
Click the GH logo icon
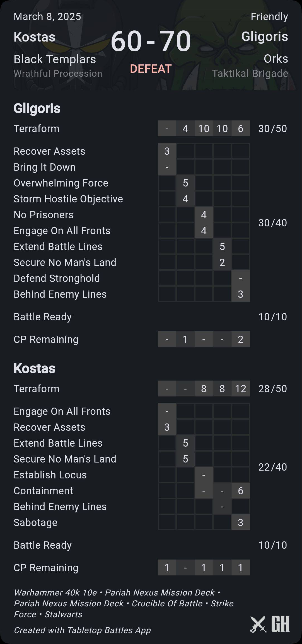(x=280, y=624)
